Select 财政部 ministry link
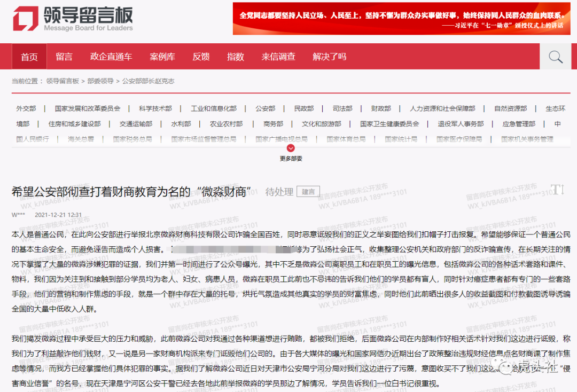Viewport: 577px width, 392px height. coord(381,108)
